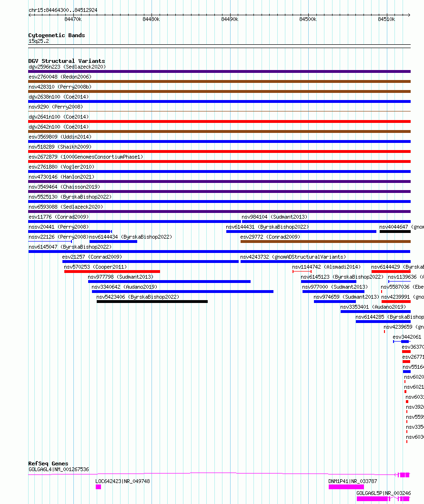The height and width of the screenshot is (504, 424).
Task: Click the black nsv4044647 variant bar
Action: click(395, 232)
